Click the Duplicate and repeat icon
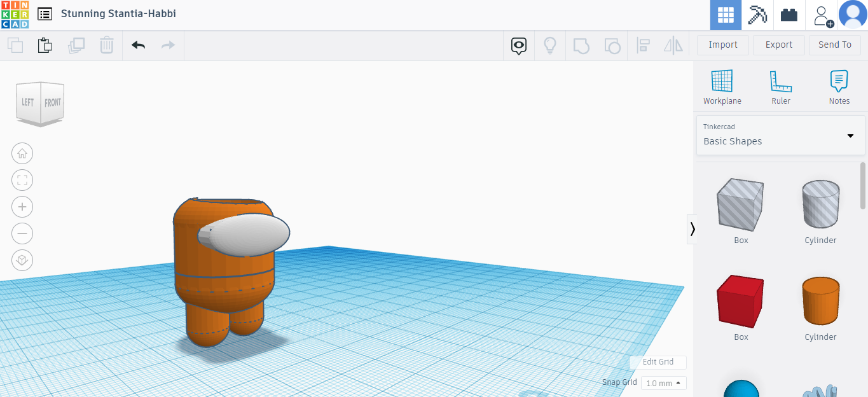868x397 pixels. 76,45
